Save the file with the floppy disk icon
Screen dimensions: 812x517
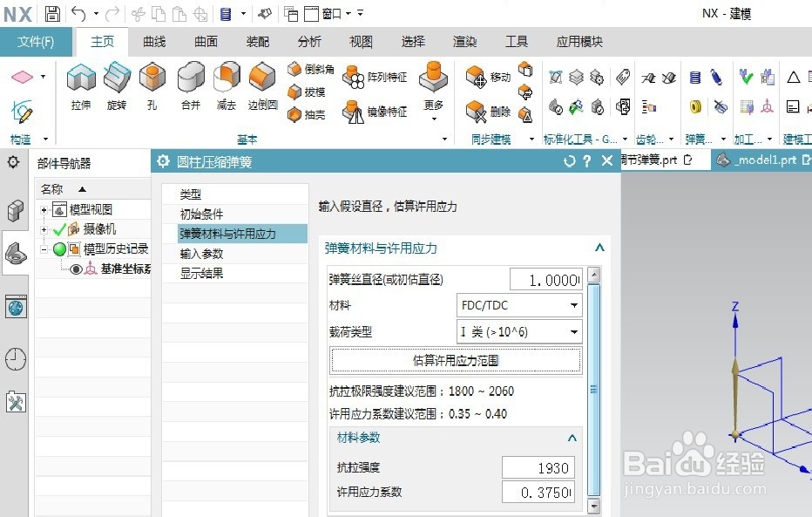pyautogui.click(x=52, y=13)
